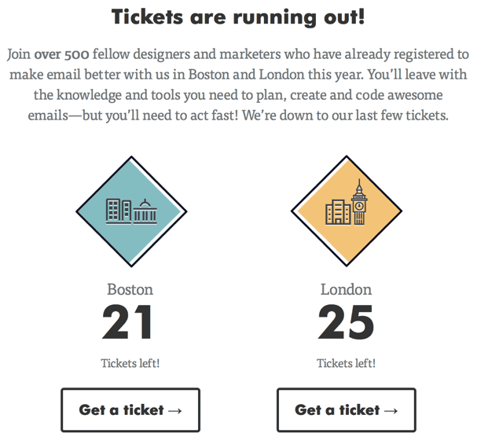
Task: Select the Boston city label
Action: coord(130,289)
